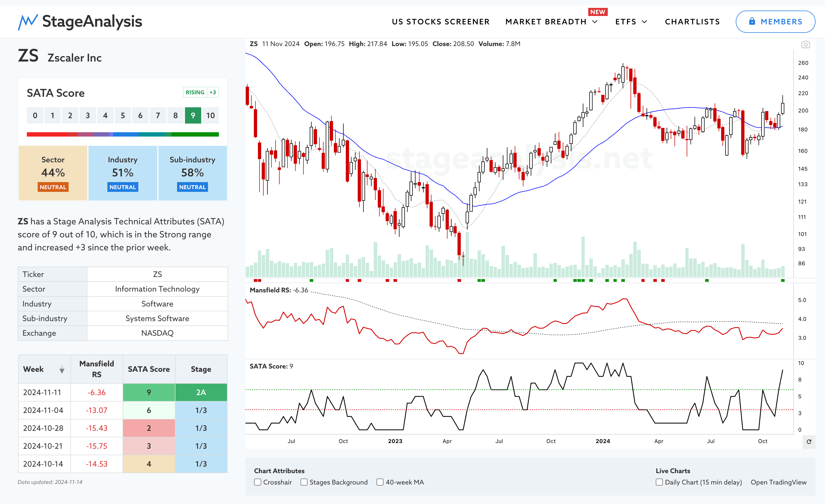Screen dimensions: 825x504
Task: Click the Zscaler Inc company name
Action: point(74,58)
